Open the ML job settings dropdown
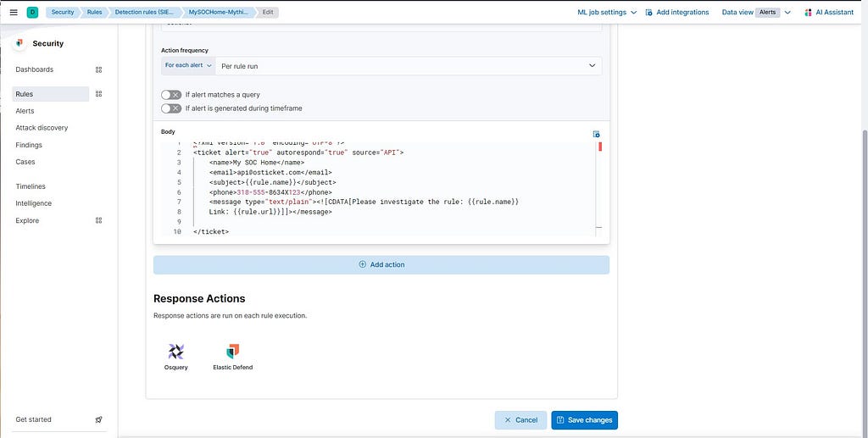 click(607, 12)
